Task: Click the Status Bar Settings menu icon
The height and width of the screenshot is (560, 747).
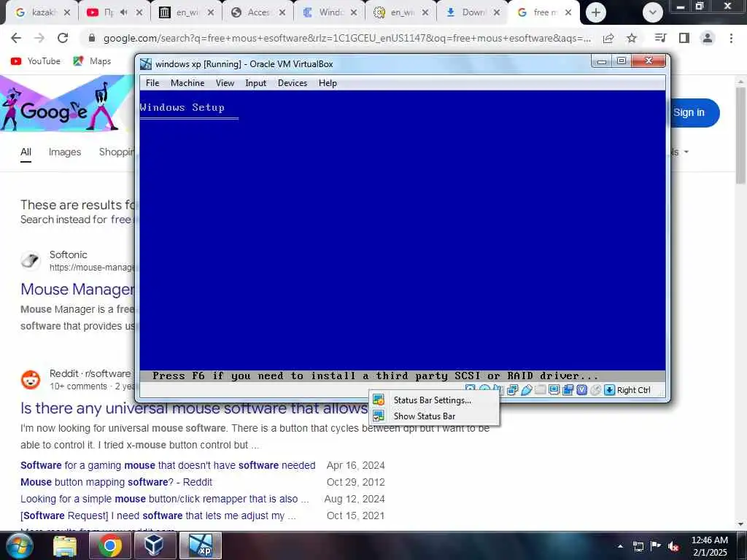Action: [x=379, y=400]
